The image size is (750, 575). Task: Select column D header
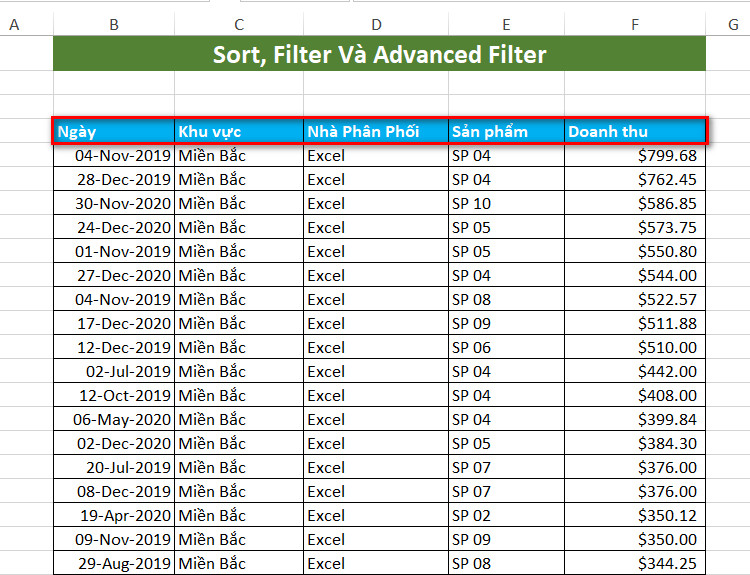376,24
